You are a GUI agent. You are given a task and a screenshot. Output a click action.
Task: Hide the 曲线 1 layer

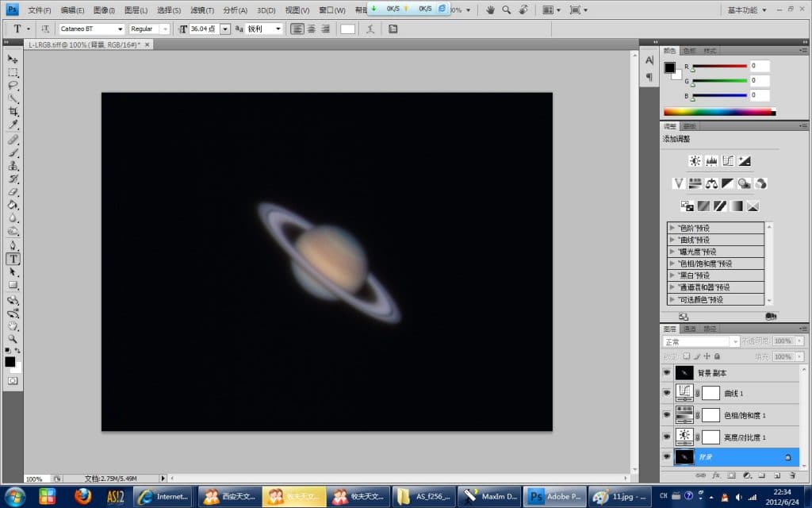[667, 393]
